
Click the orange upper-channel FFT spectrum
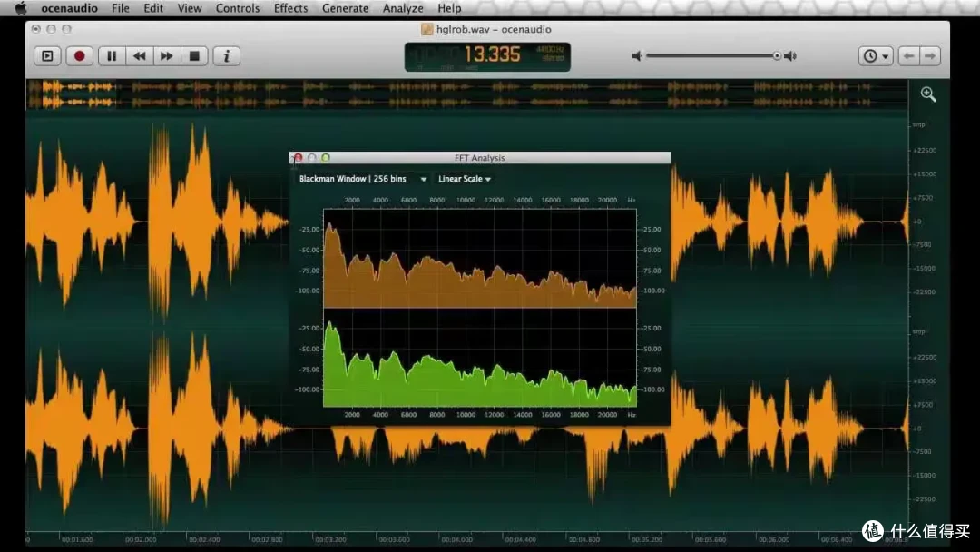pyautogui.click(x=479, y=258)
